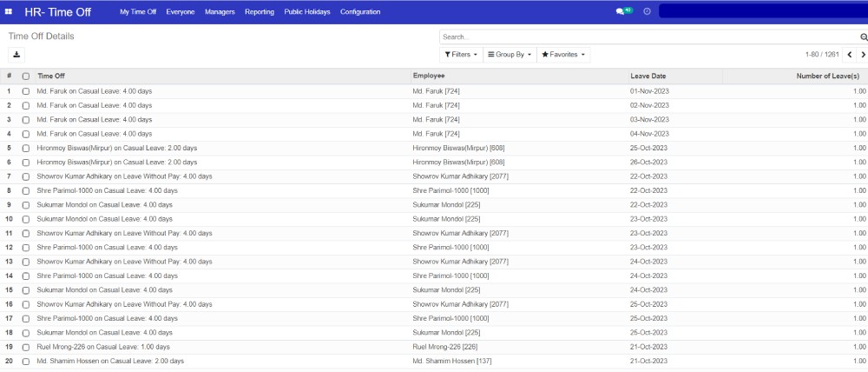The height and width of the screenshot is (372, 868).
Task: Click the export download icon button
Action: 16,55
